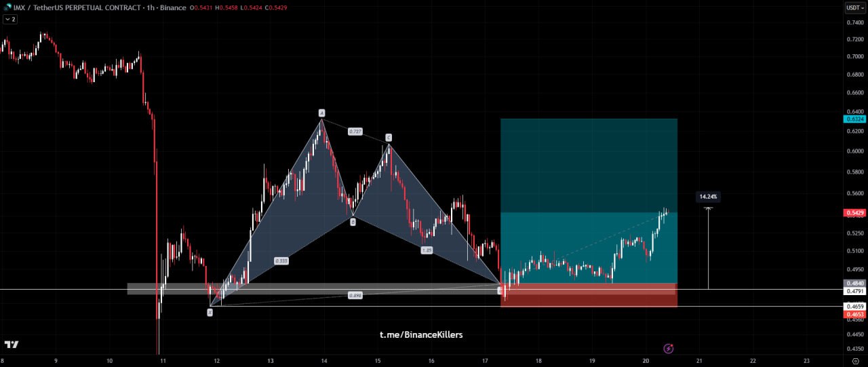Click the 0.533 ratio label
Image resolution: width=868 pixels, height=367 pixels.
pos(281,260)
